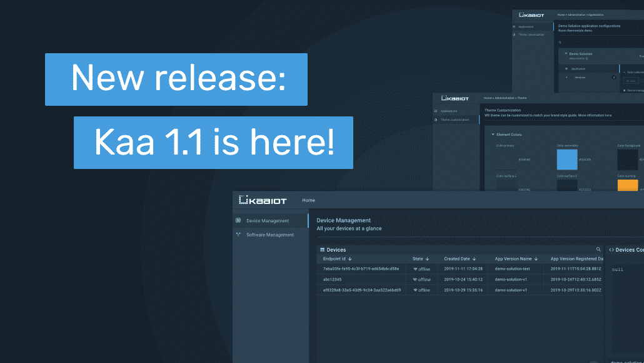The height and width of the screenshot is (363, 644).
Task: Select Device Management in the sidebar
Action: pyautogui.click(x=271, y=221)
